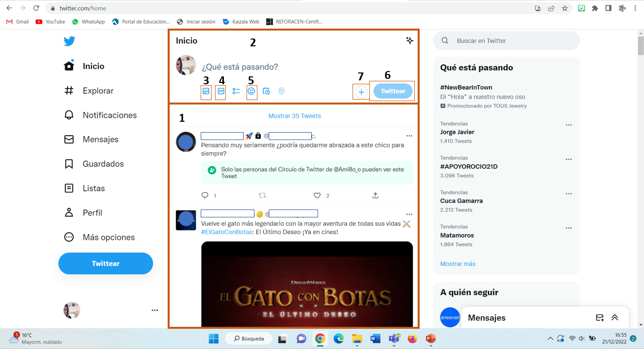Open Listas in sidebar
Image resolution: width=644 pixels, height=349 pixels.
[x=85, y=188]
